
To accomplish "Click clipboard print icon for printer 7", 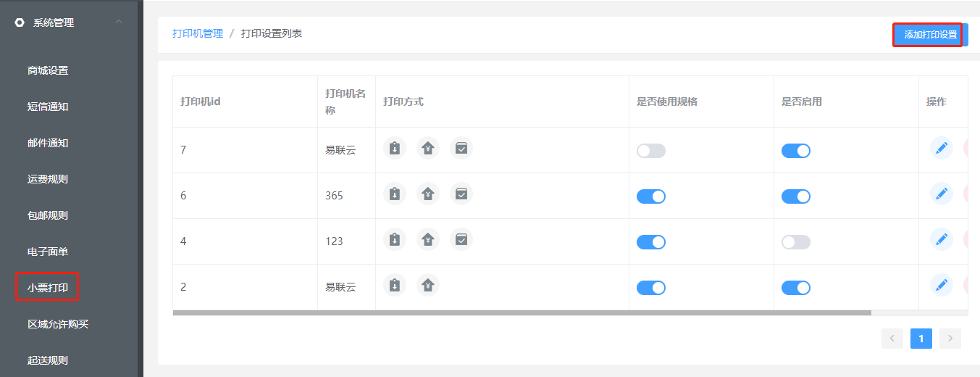I will point(394,148).
